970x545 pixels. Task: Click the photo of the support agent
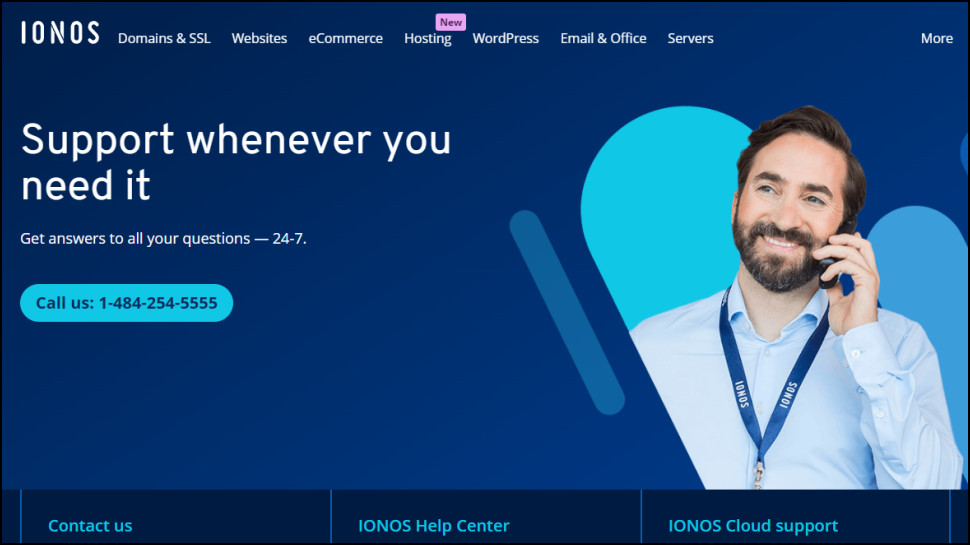pyautogui.click(x=798, y=297)
